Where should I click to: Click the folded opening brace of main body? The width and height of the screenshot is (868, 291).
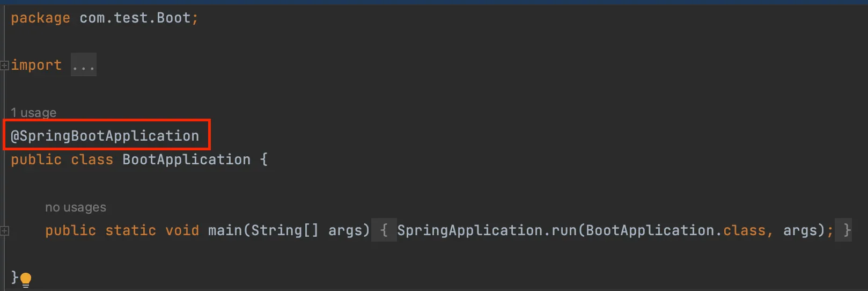click(384, 230)
